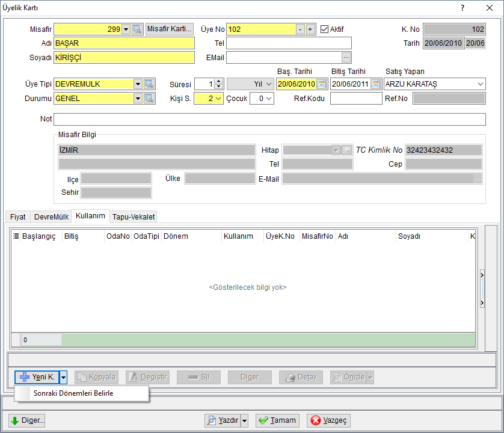This screenshot has height=433, width=504.
Task: Switch to the DevreMülk tab
Action: point(52,217)
